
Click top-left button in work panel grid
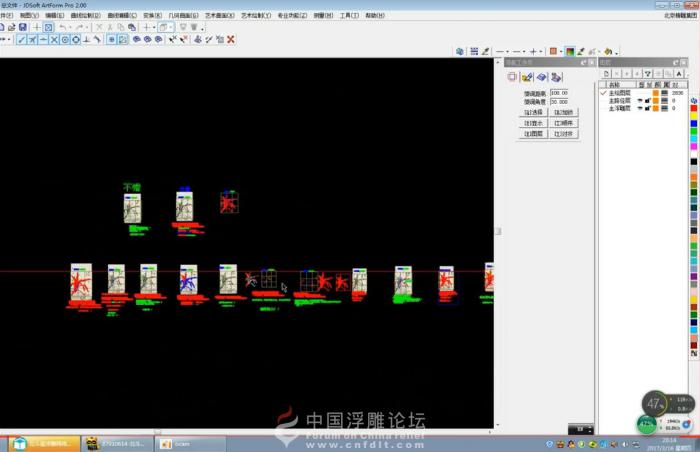pyautogui.click(x=533, y=112)
